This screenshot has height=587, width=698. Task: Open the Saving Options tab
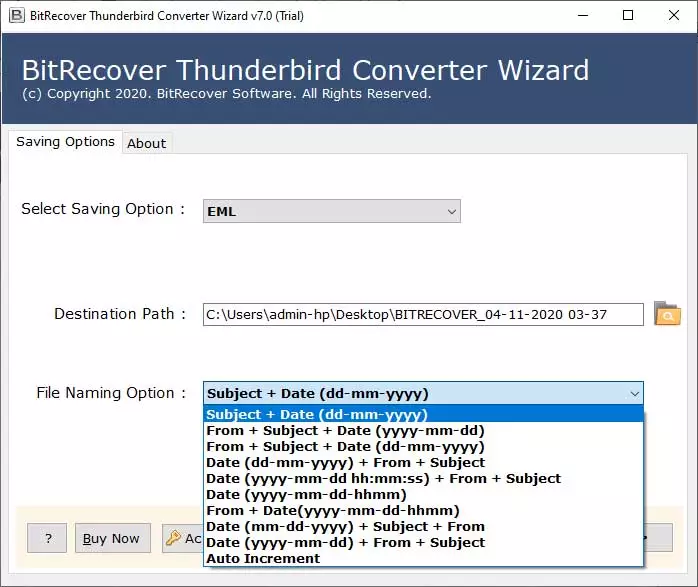(65, 142)
